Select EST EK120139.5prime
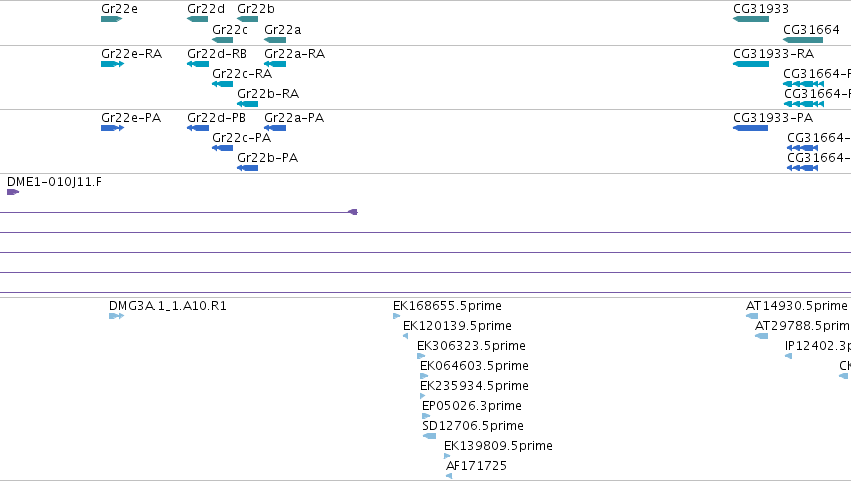 pyautogui.click(x=457, y=326)
